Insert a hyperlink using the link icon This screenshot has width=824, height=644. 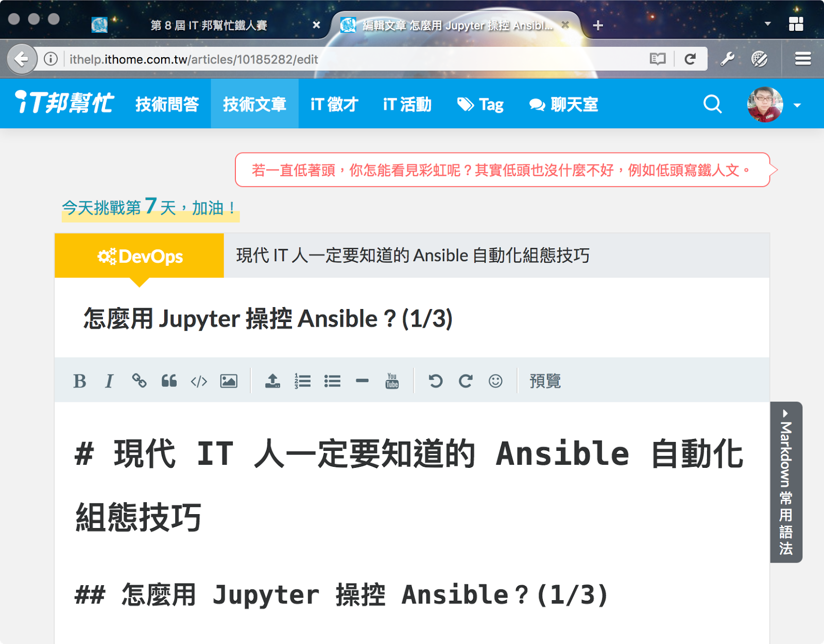pos(139,381)
